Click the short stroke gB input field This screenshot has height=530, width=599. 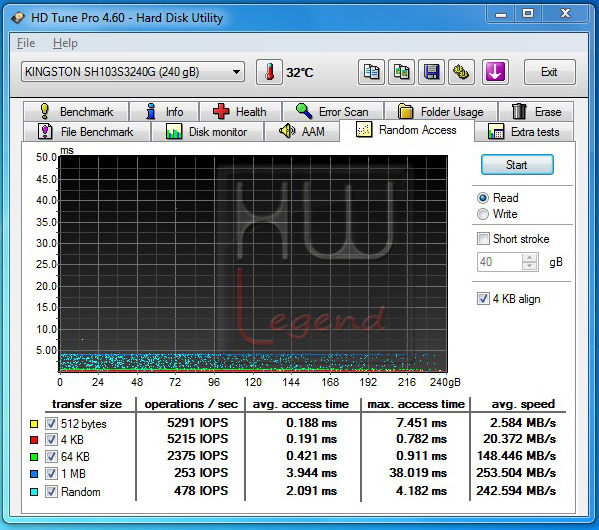(500, 262)
